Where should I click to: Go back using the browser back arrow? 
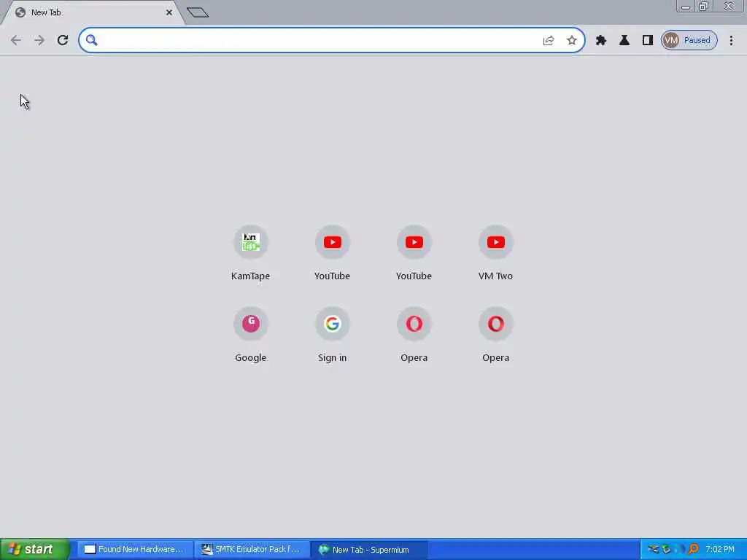pyautogui.click(x=16, y=40)
